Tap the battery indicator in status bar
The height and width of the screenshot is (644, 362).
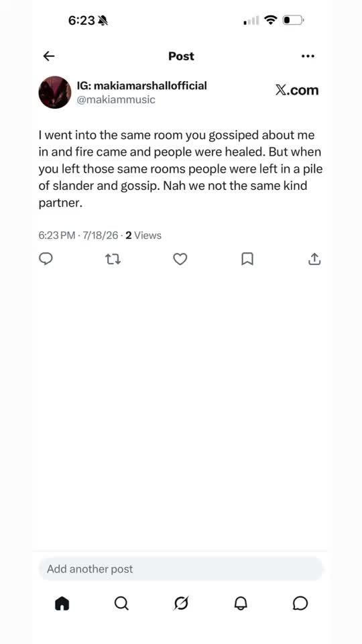[x=293, y=19]
